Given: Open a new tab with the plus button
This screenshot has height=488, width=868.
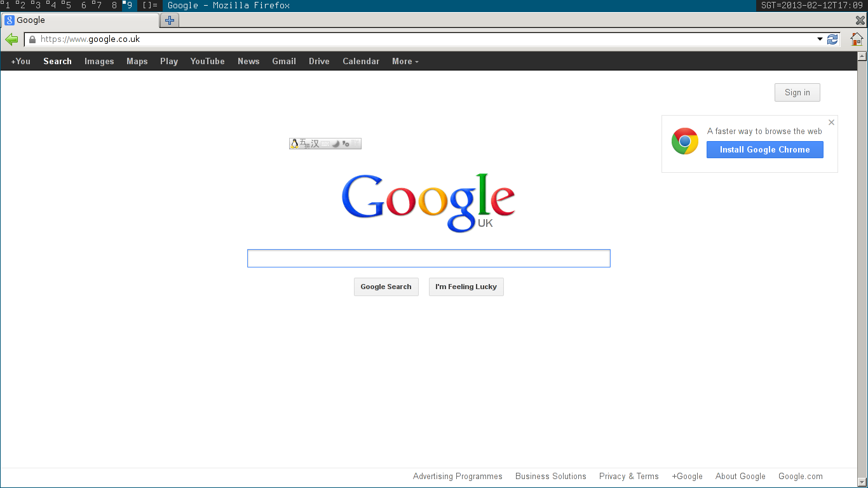Looking at the screenshot, I should click(170, 20).
